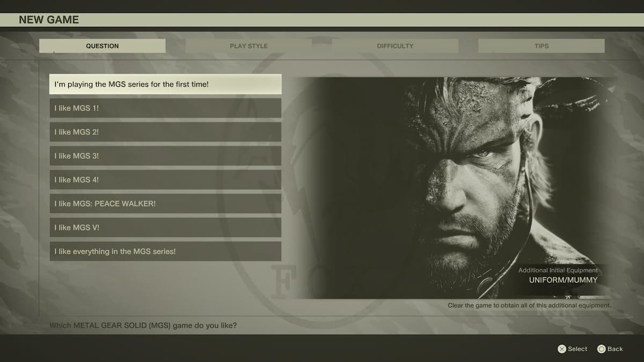Screen dimensions: 644x362
Task: Click the 'Which METAL GEAR SOLID' question prompt
Action: [x=143, y=326]
